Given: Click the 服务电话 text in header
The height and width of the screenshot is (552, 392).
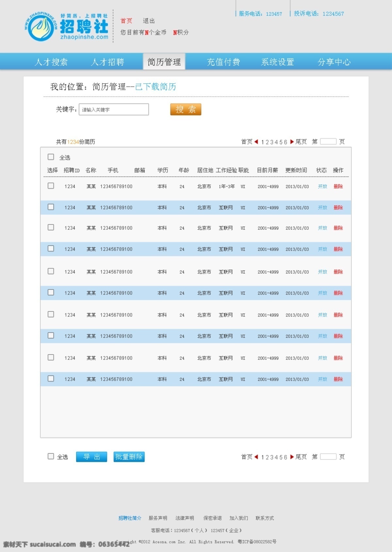Looking at the screenshot, I should 260,14.
